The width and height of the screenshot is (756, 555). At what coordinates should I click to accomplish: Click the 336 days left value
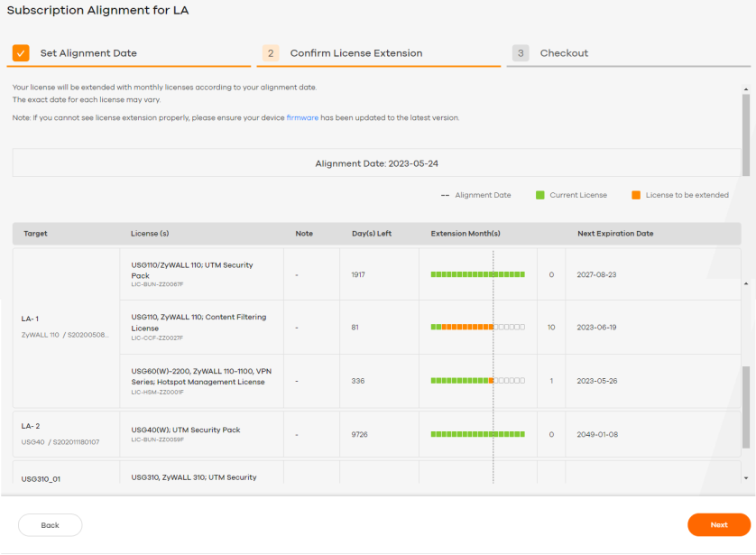coord(358,381)
